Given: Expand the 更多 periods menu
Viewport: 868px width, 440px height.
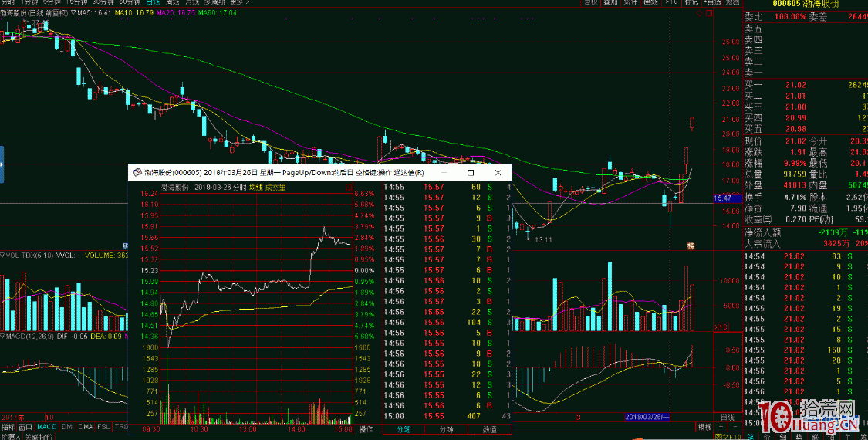Looking at the screenshot, I should click(238, 3).
